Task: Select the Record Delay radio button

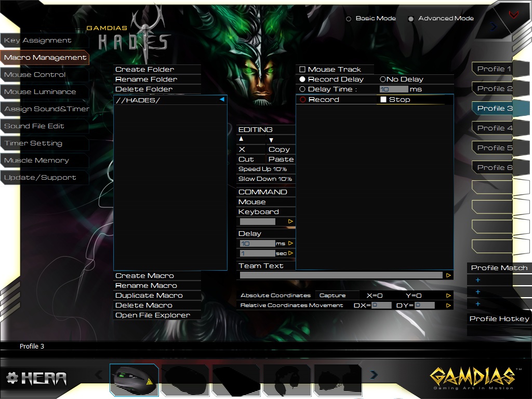Action: point(302,79)
